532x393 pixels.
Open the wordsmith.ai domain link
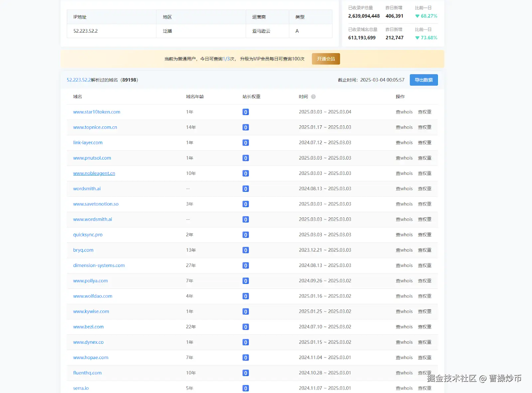point(87,189)
